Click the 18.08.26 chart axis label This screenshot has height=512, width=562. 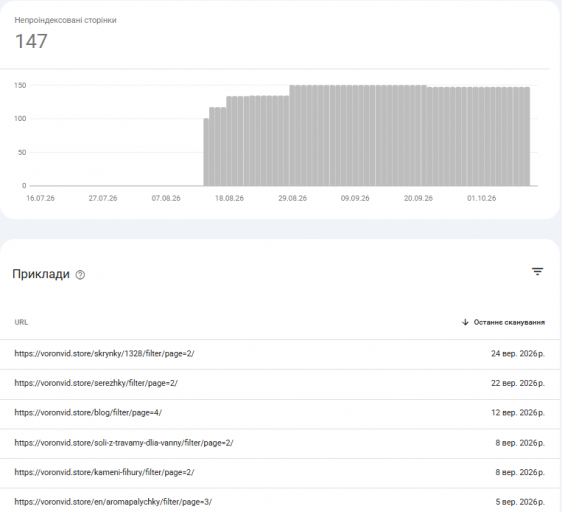tap(229, 198)
